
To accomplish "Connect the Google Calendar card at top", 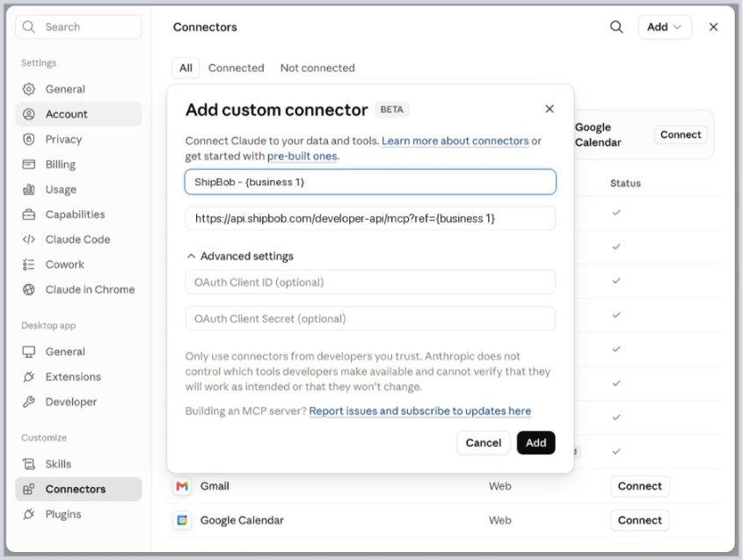I will pyautogui.click(x=681, y=135).
